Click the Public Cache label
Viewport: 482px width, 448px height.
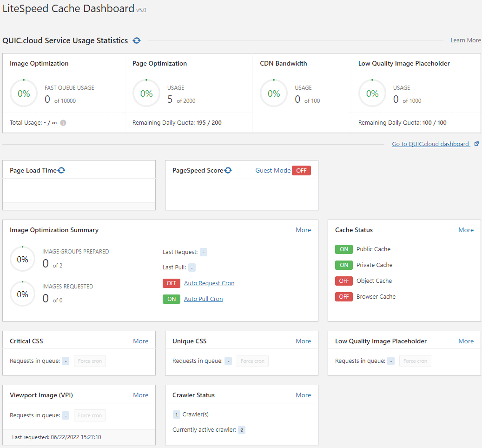[x=373, y=249]
